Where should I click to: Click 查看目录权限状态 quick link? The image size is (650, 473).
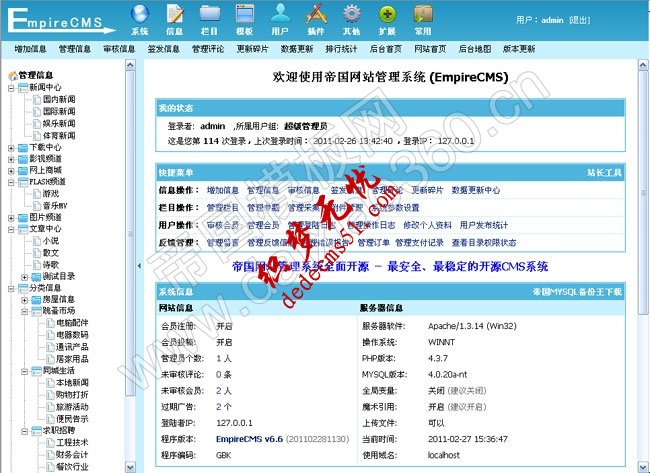[x=484, y=243]
